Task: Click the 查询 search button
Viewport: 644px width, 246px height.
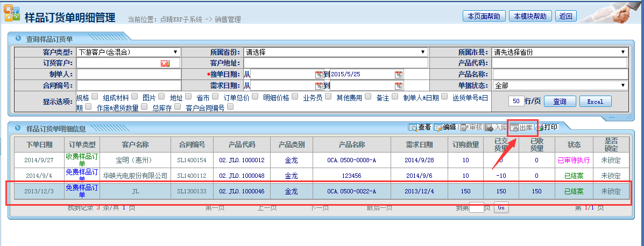Action: pyautogui.click(x=560, y=102)
